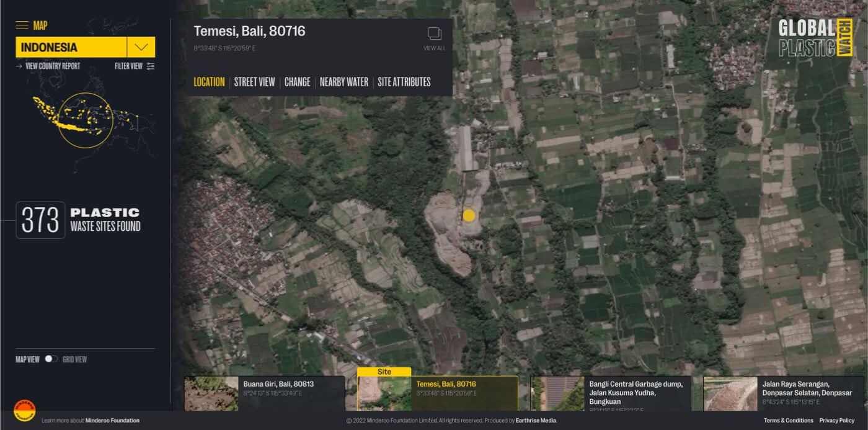Open the Jalan Raya Serangan thumbnail

(730, 393)
